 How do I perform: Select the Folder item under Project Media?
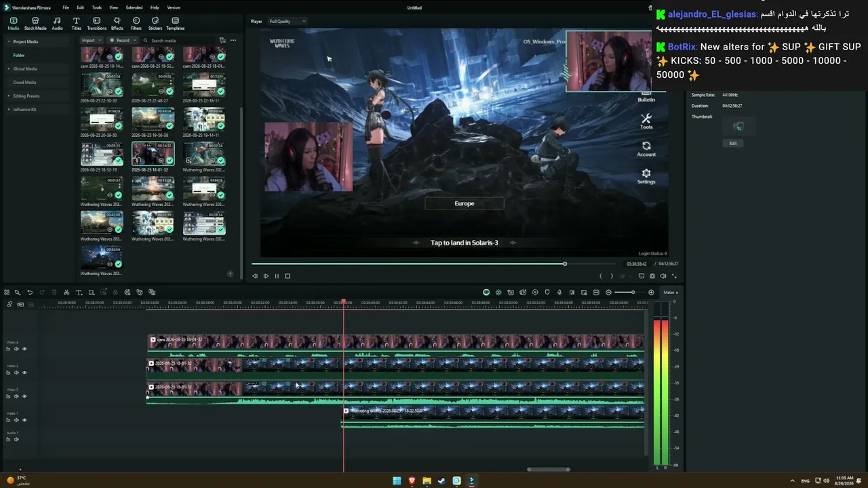[x=19, y=56]
